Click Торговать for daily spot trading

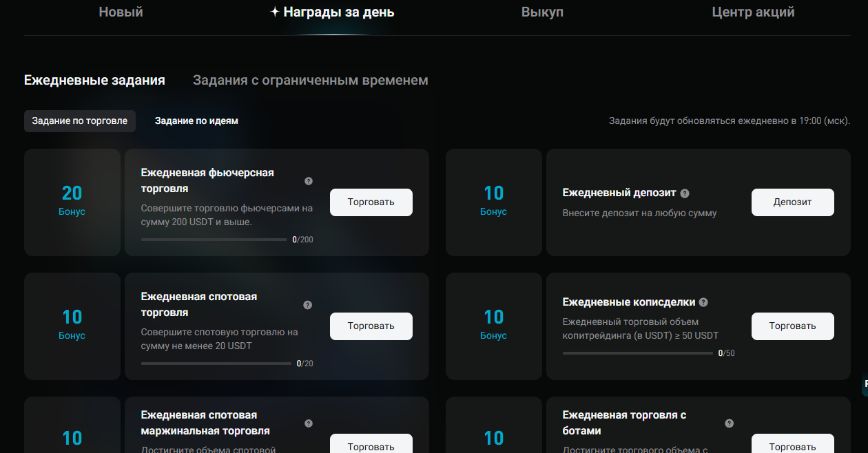(x=371, y=326)
